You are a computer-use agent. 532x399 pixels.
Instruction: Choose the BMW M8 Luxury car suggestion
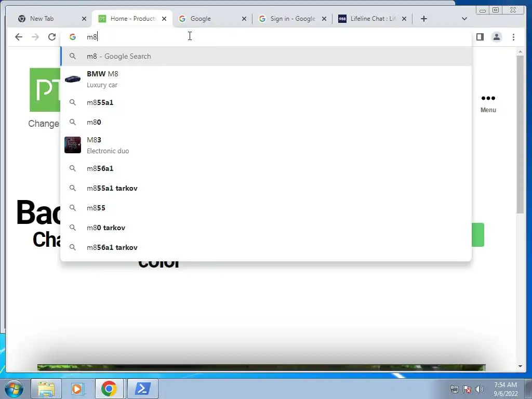click(266, 79)
